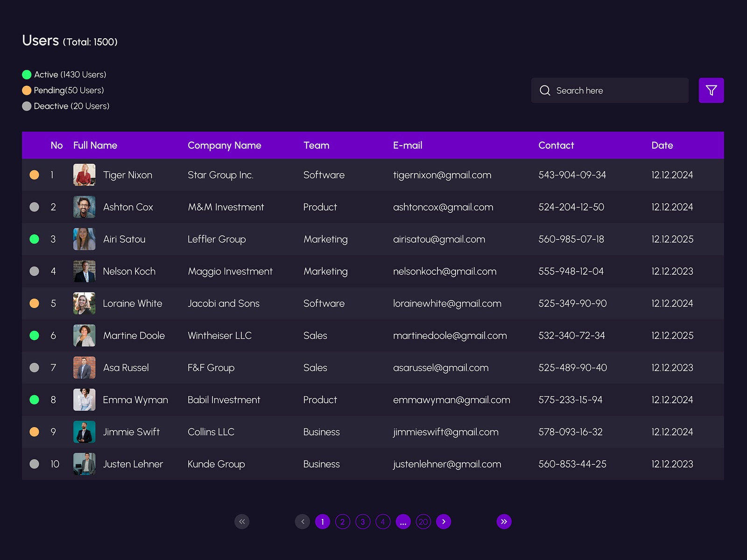Toggle the Active users legend indicator
747x560 pixels.
(27, 74)
